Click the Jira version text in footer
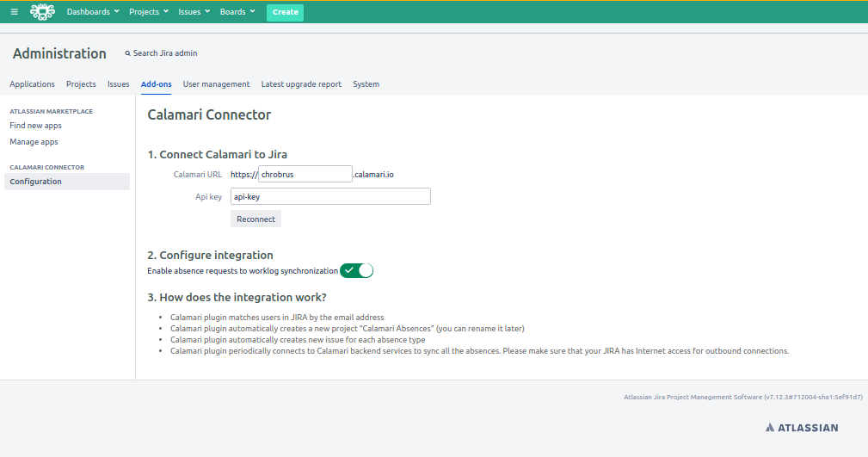 [x=743, y=397]
